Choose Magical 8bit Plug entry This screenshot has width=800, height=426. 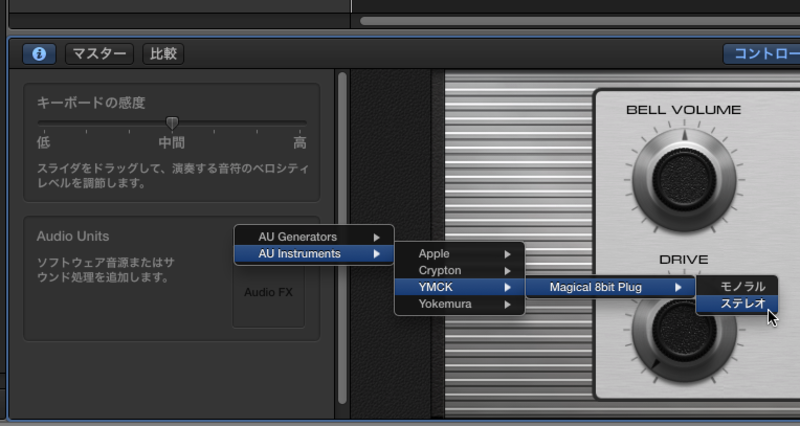[610, 287]
